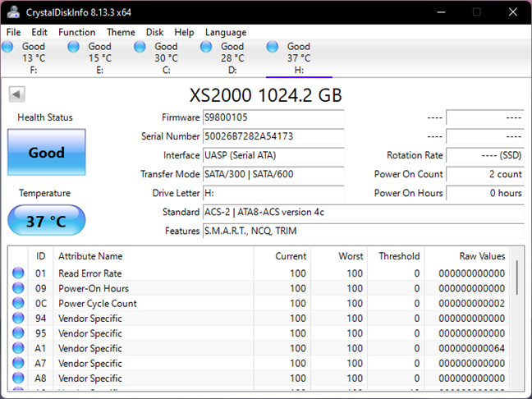Click status orb for attribute 94
This screenshot has width=532, height=399.
pos(18,318)
